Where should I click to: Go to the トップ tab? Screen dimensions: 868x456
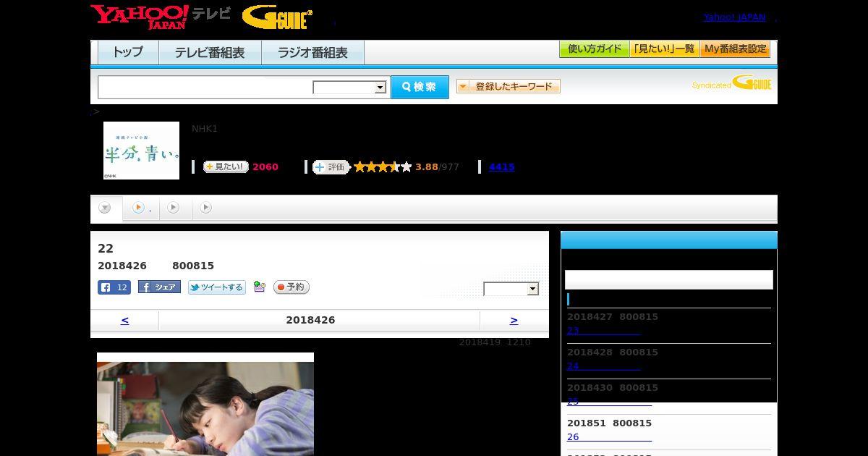(128, 53)
